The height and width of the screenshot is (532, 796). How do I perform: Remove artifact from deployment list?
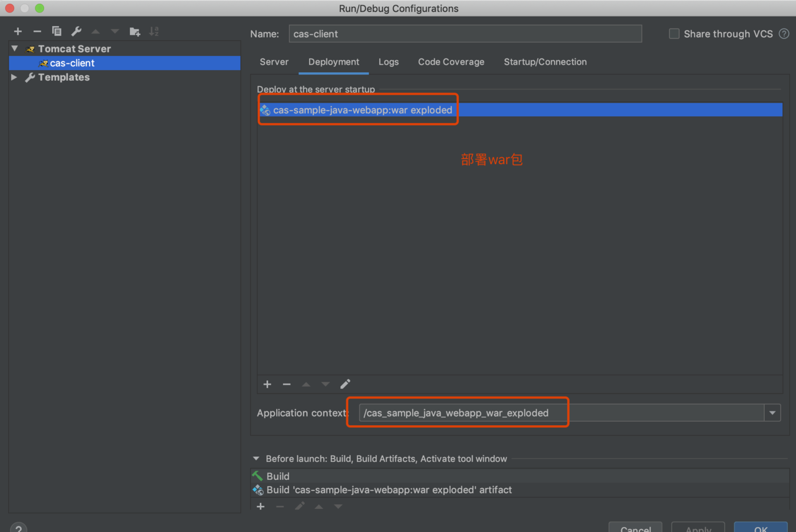287,384
